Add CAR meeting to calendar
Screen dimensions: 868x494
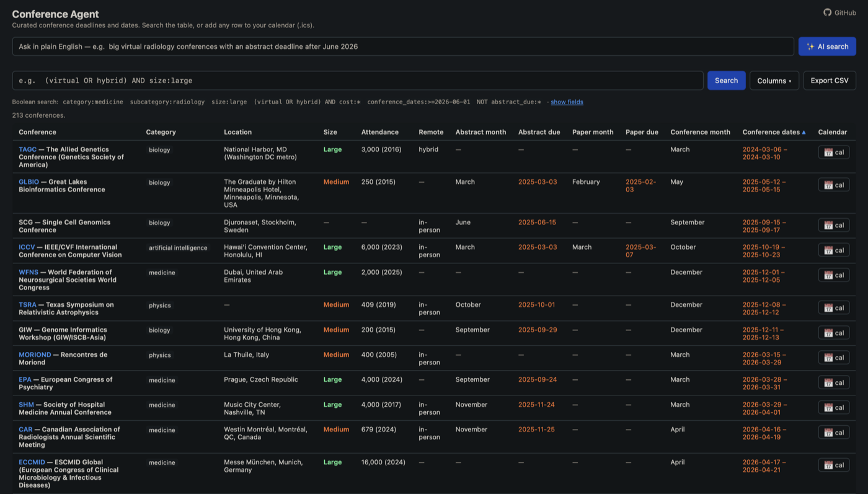(834, 432)
